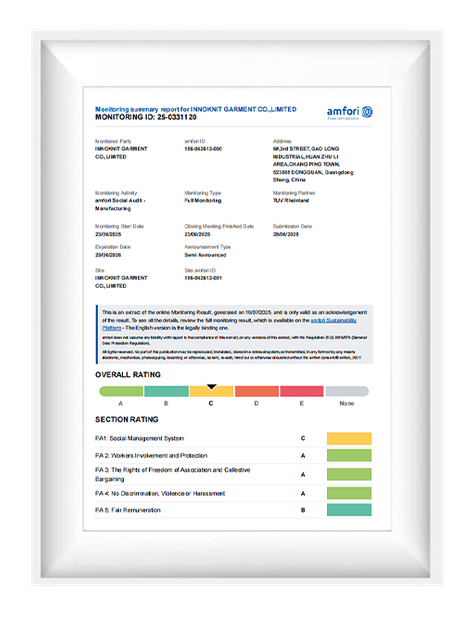
Task: Select PA 4 No Discrimination row
Action: 233,493
